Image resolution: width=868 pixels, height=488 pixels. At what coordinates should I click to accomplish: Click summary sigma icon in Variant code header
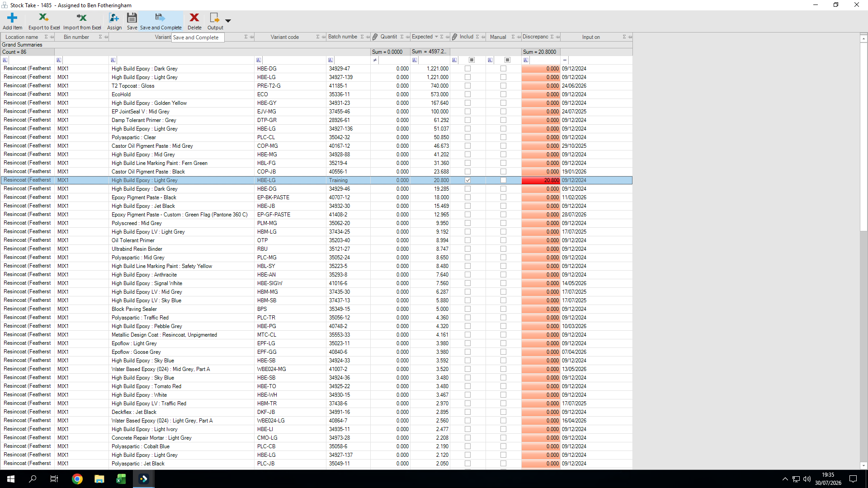pos(318,37)
